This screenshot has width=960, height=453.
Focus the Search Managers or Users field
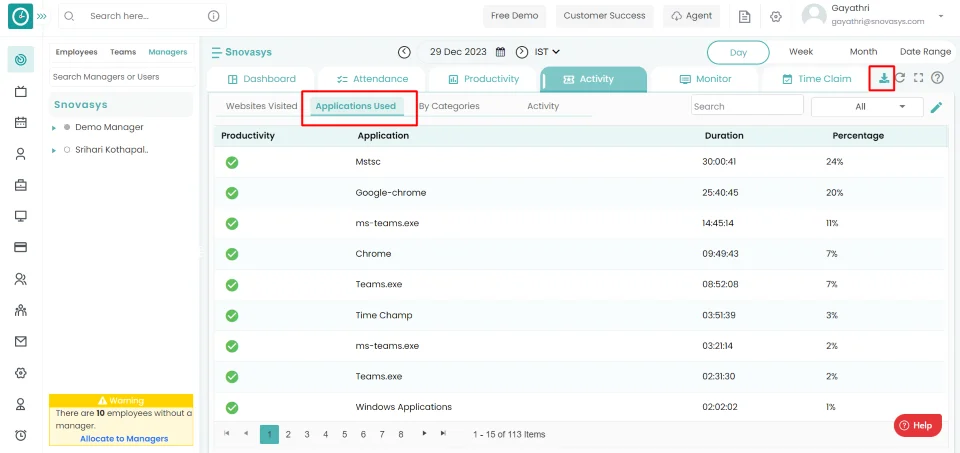point(122,77)
